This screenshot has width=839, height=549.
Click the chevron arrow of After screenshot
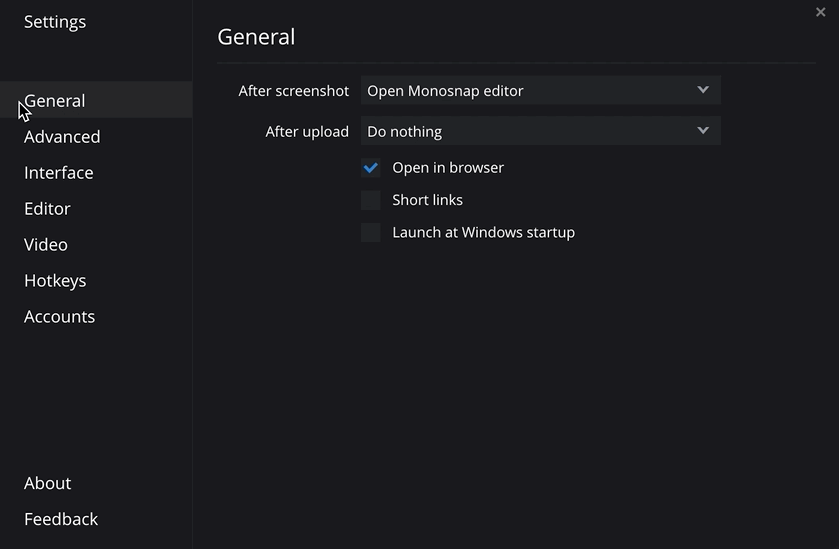(703, 90)
